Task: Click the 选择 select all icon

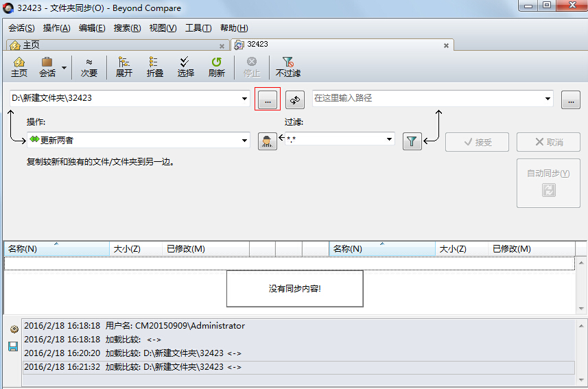Action: click(186, 67)
